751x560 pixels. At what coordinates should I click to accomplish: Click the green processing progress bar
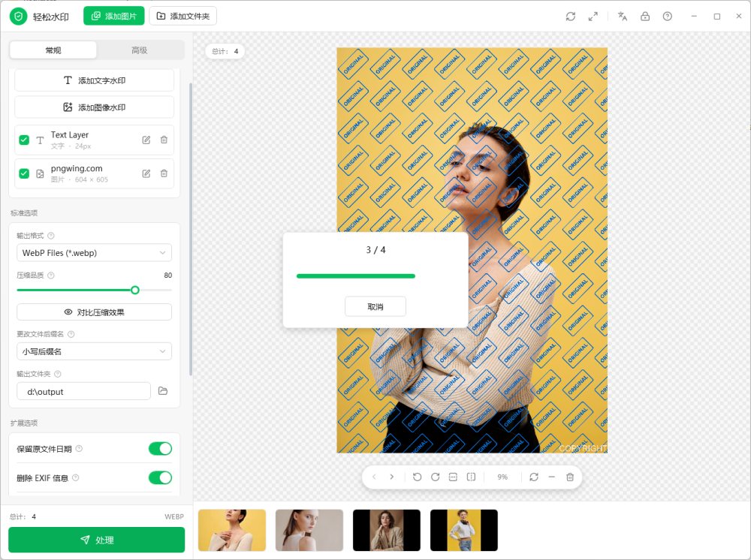click(356, 276)
